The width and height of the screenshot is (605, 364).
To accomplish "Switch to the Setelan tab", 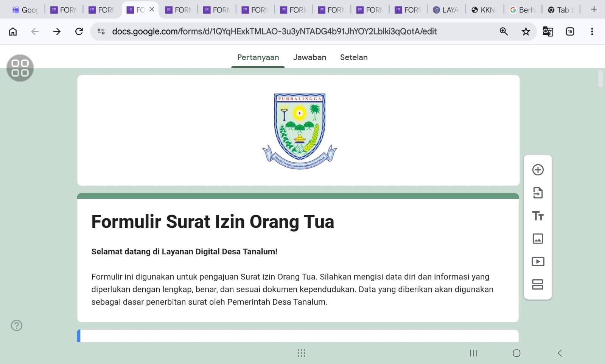I will pyautogui.click(x=354, y=57).
